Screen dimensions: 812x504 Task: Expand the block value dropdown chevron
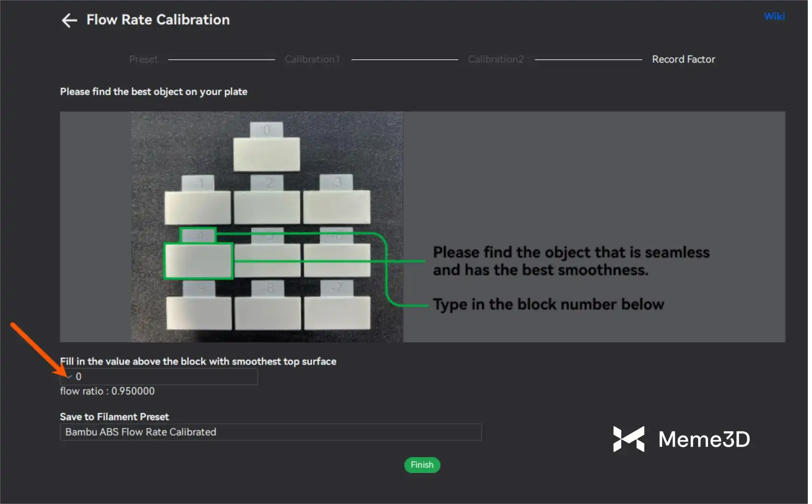click(x=69, y=377)
